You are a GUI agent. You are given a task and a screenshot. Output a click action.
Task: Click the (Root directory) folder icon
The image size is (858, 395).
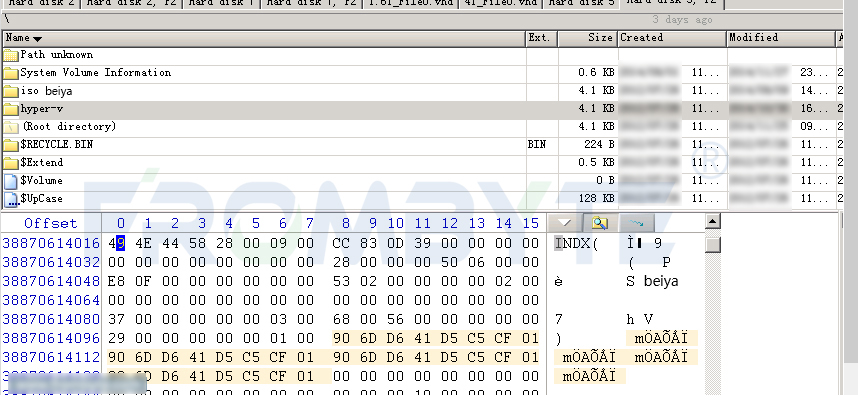pyautogui.click(x=11, y=127)
